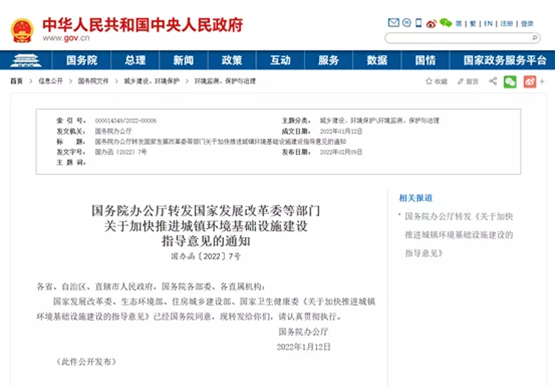This screenshot has width=555, height=387.
Task: Click the 登录 login link
Action: click(x=527, y=24)
